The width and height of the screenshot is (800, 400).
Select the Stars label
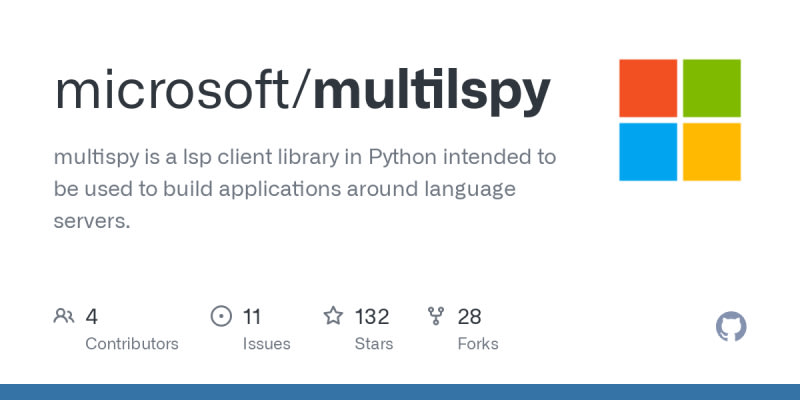click(x=373, y=344)
